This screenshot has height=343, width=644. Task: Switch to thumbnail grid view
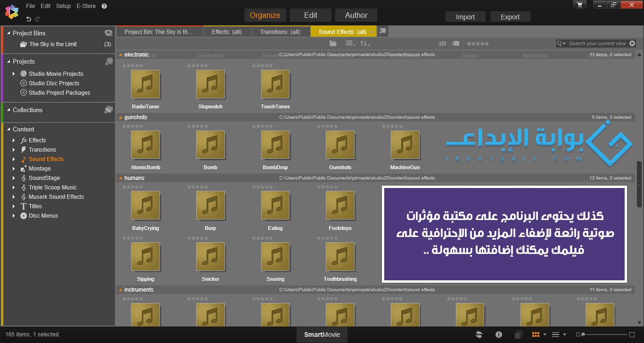536,335
